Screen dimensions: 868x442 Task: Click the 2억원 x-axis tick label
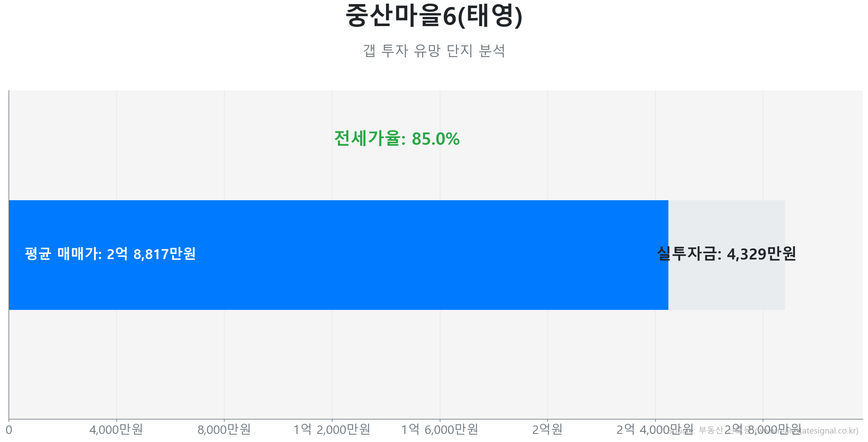click(x=547, y=429)
